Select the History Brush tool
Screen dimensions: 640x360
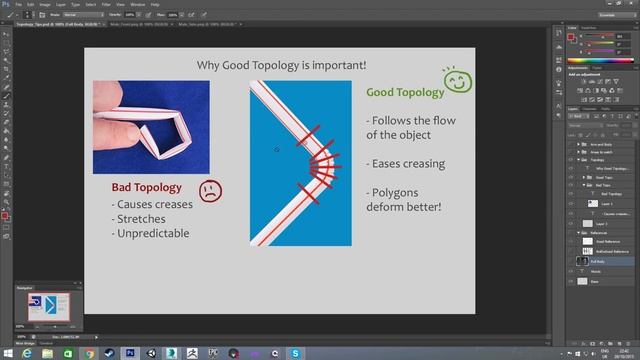point(6,114)
